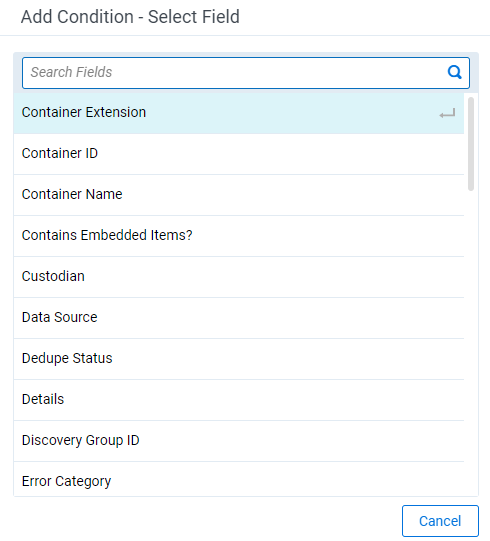Select the Container Extension field
The image size is (490, 541).
pos(239,113)
